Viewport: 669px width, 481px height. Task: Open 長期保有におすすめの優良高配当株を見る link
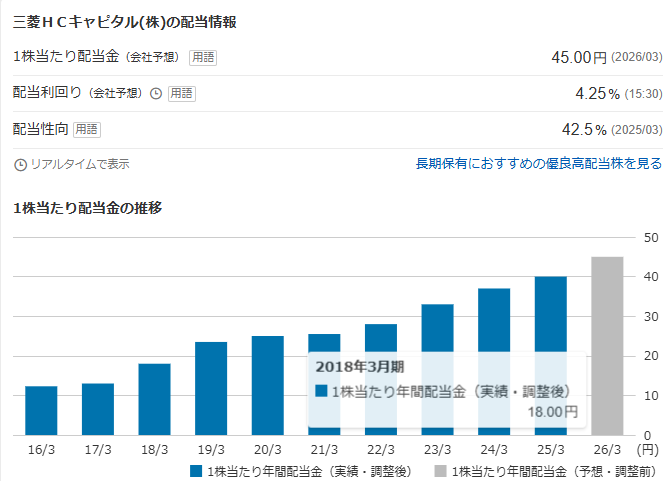[538, 163]
